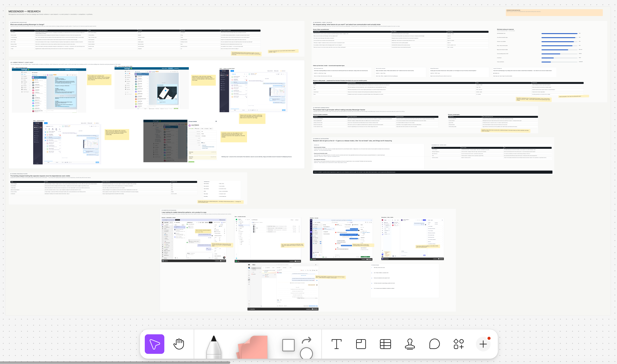Select the Comment tool
This screenshot has width=617, height=364.
pos(434,344)
